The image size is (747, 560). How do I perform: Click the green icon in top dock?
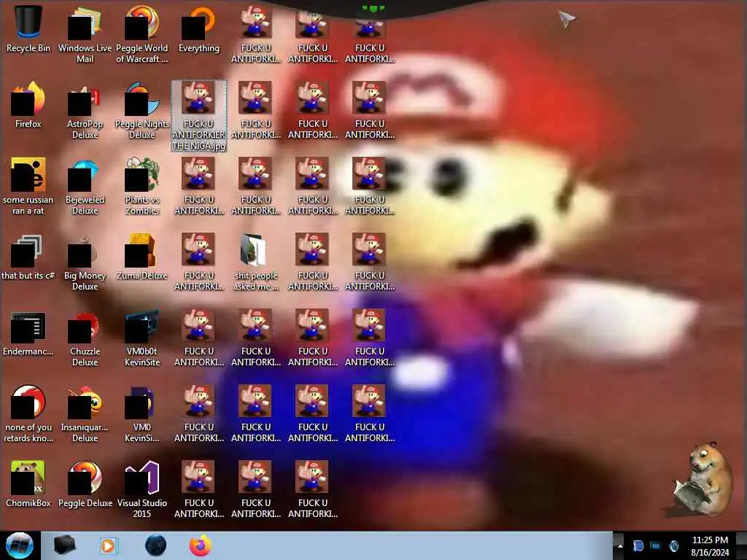(373, 9)
